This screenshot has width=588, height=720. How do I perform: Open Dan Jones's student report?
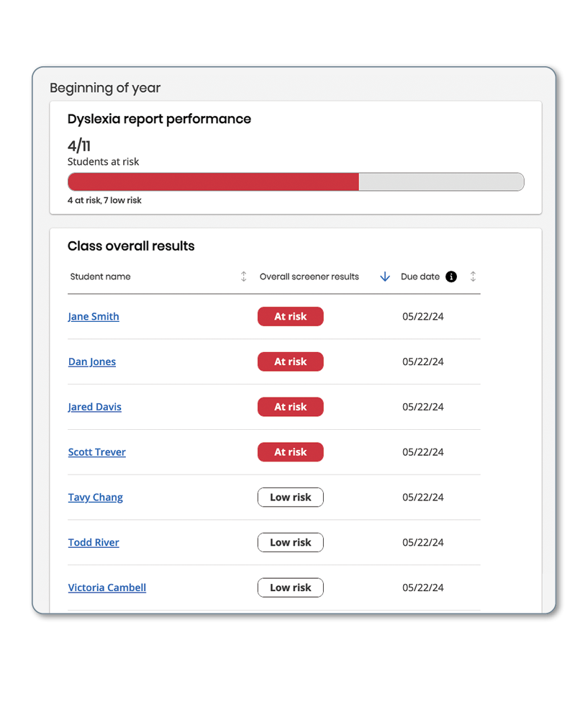coord(92,362)
